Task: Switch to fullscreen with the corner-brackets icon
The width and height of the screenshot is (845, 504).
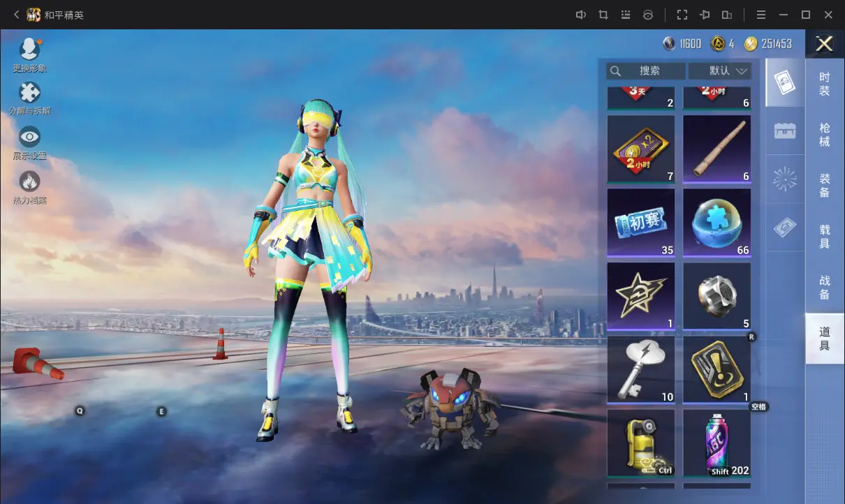Action: pos(682,15)
